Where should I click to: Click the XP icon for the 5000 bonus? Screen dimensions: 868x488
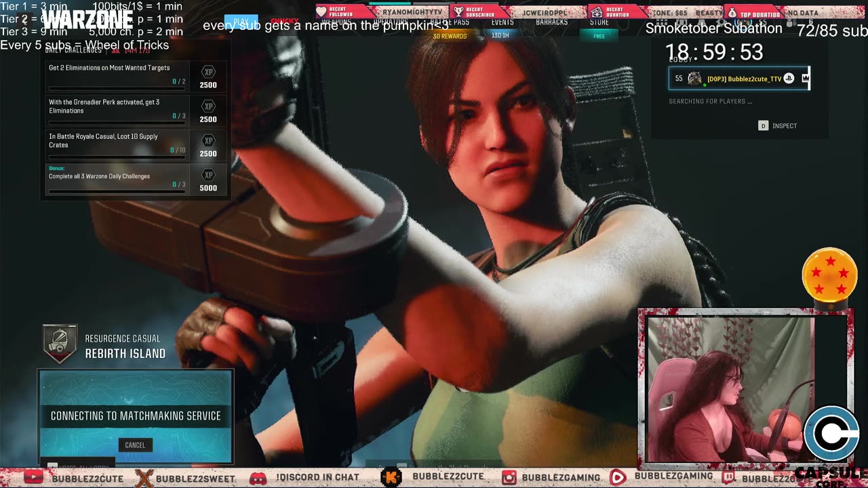208,175
